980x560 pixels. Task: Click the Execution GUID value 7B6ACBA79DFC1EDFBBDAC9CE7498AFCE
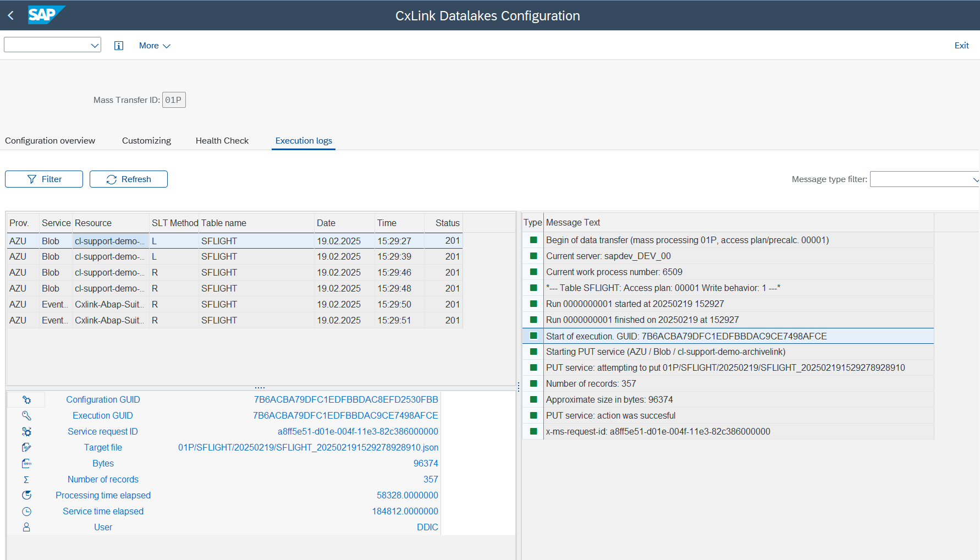[x=345, y=416]
